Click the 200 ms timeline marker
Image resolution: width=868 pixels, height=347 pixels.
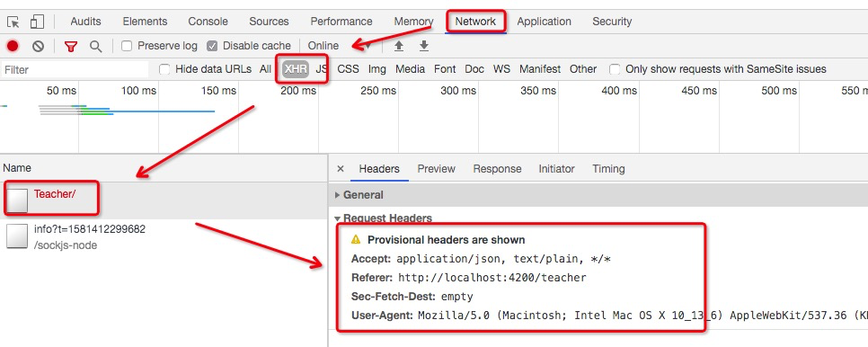pyautogui.click(x=298, y=91)
